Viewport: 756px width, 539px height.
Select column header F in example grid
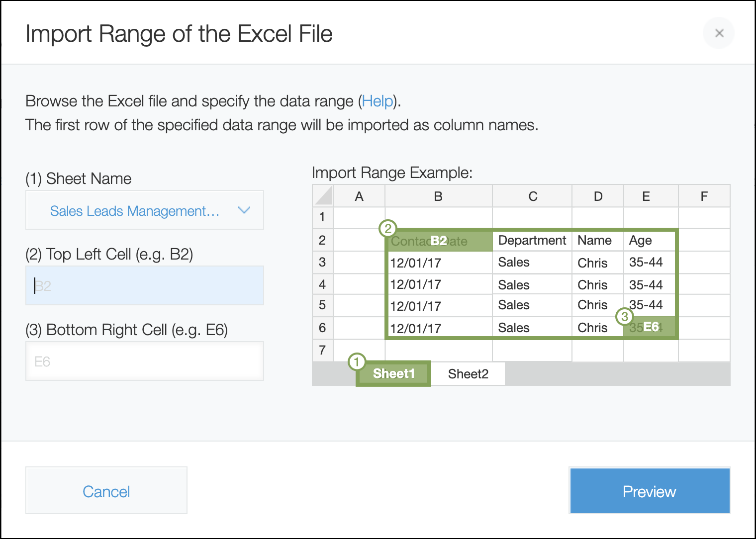pos(704,196)
